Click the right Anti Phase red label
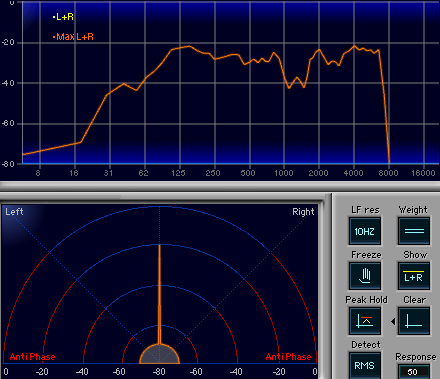Screen dimensions: 440x379 288,357
